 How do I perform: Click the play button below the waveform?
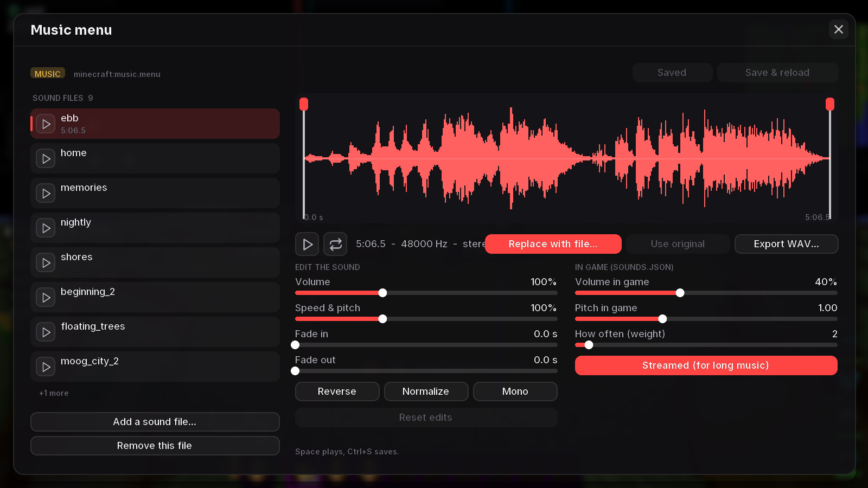(x=307, y=244)
